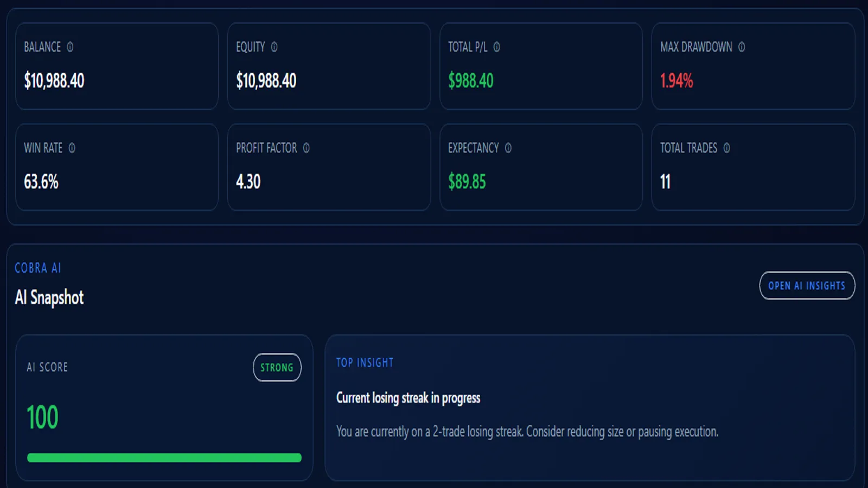Select the Strong badge on AI Score card

(x=277, y=367)
